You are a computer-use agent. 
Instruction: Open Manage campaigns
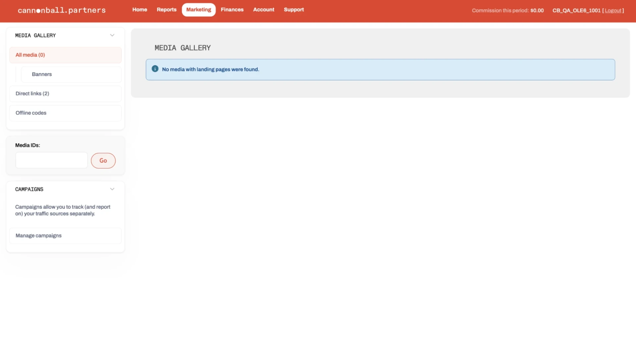pyautogui.click(x=65, y=236)
